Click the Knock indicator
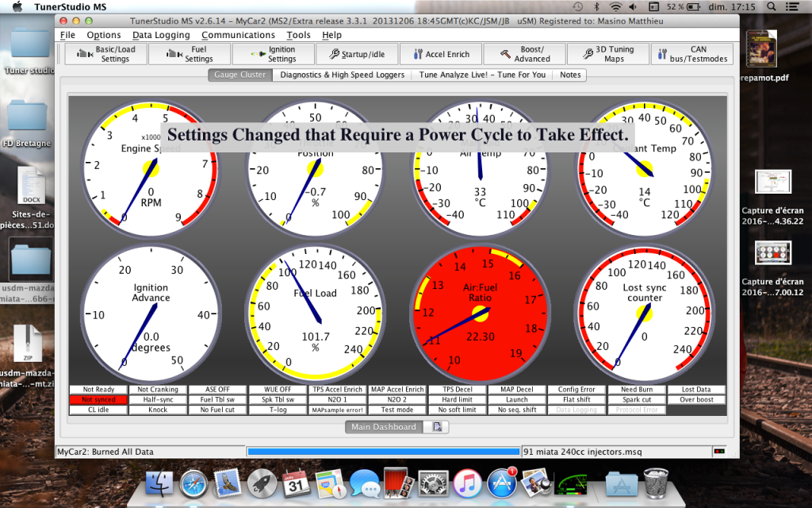This screenshot has height=508, width=812. pos(158,410)
